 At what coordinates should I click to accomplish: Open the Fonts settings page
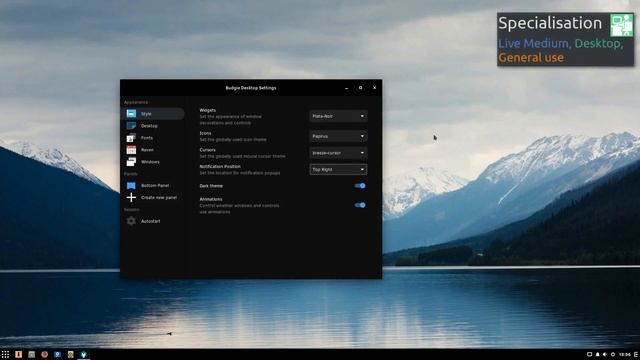[x=152, y=138]
